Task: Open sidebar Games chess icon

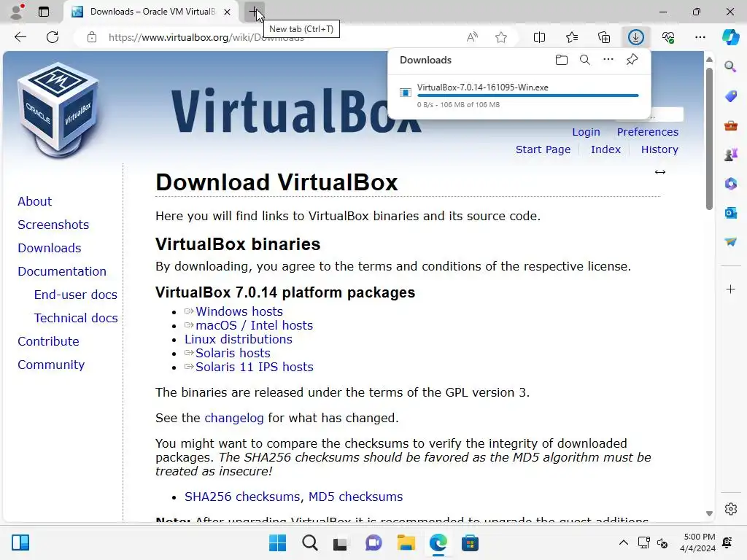Action: [x=731, y=155]
